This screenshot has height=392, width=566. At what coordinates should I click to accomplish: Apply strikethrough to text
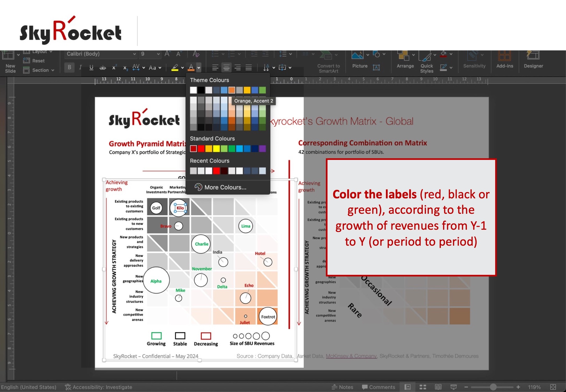tap(102, 68)
